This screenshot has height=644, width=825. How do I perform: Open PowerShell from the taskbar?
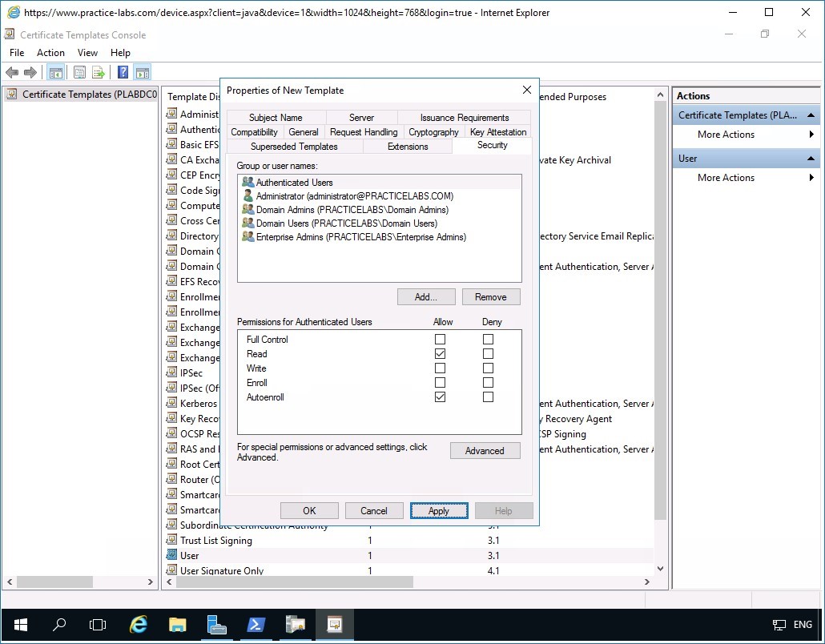click(x=256, y=625)
